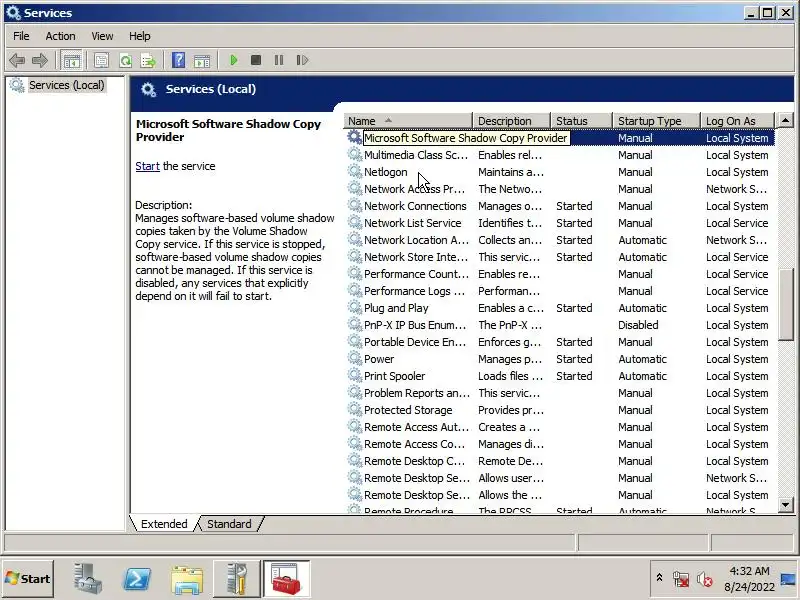Viewport: 800px width, 600px height.
Task: Select the Remote Access Auto Connection service
Action: click(560, 427)
